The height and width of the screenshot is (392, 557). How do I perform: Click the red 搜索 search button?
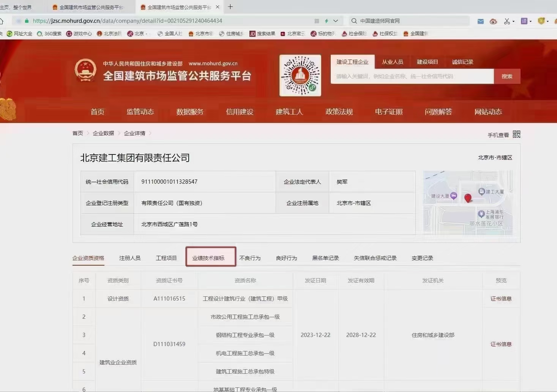[507, 76]
